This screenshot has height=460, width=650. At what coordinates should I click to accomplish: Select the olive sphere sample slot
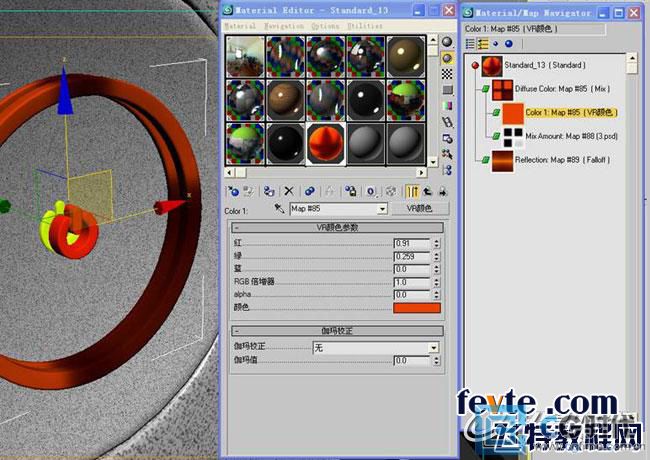click(x=406, y=56)
